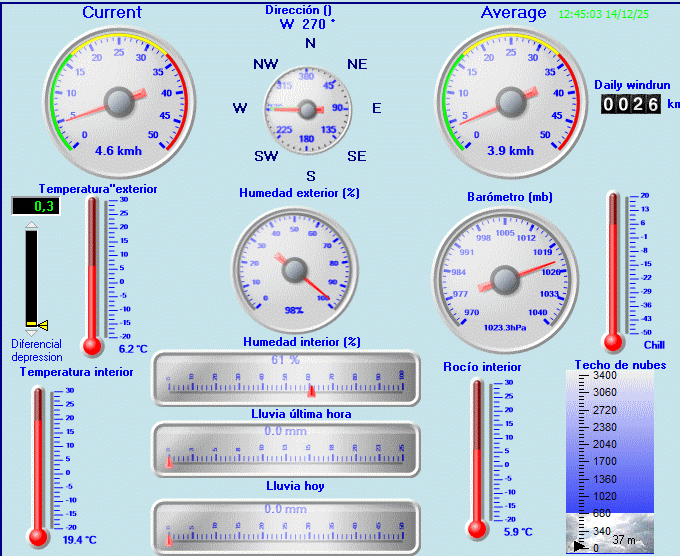Select the Chill thermometer
The width and height of the screenshot is (680, 556).
(x=613, y=270)
